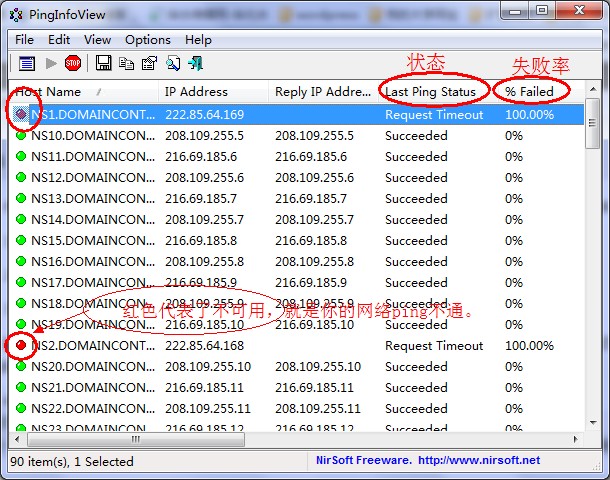Open the nirsoft.net link in status bar
Image resolution: width=610 pixels, height=480 pixels.
click(x=478, y=461)
